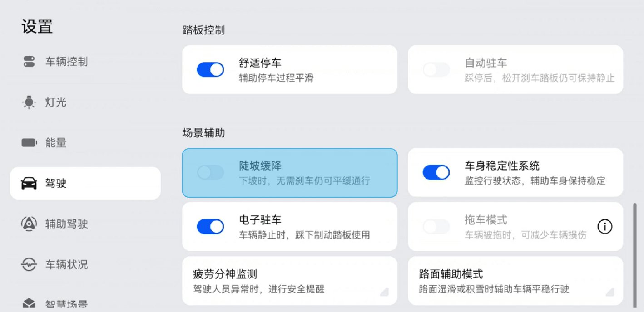Click the car icon beside 驾驶
This screenshot has height=312, width=644.
tap(29, 183)
